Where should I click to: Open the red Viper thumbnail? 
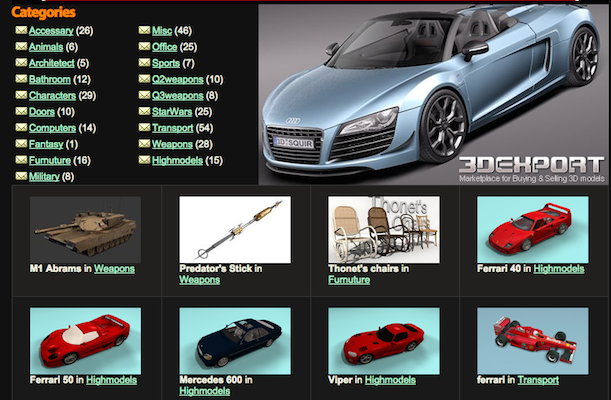pyautogui.click(x=384, y=341)
